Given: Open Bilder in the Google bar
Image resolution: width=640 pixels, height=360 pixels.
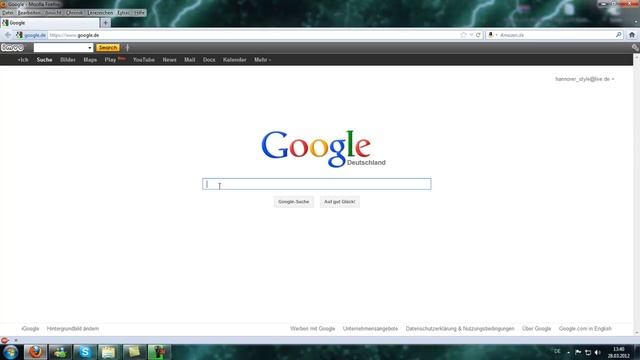Looking at the screenshot, I should (68, 60).
